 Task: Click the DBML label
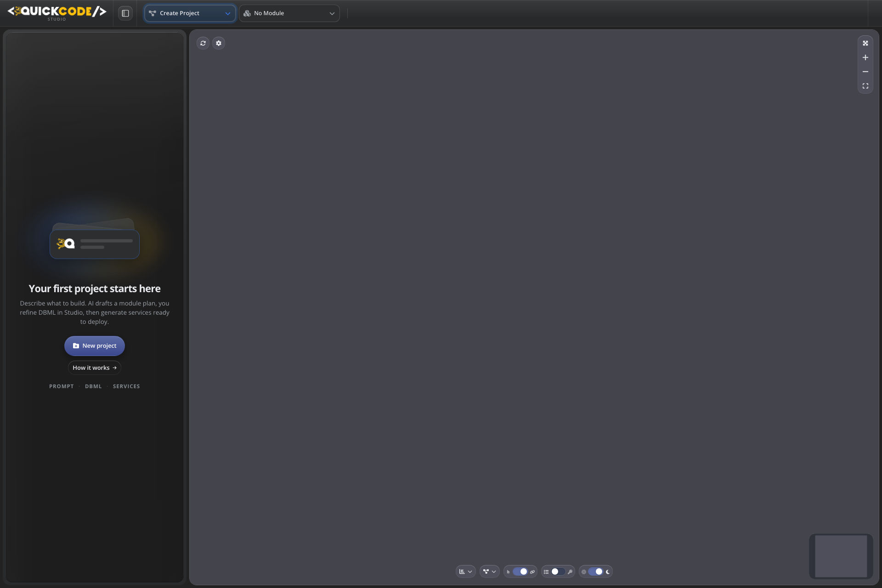coord(93,386)
